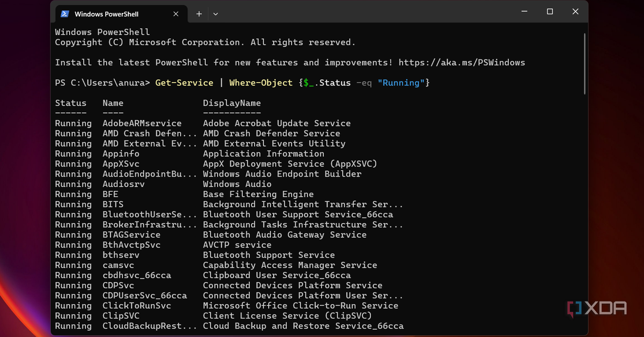The height and width of the screenshot is (337, 644).
Task: Click the Windows Audio display name
Action: [237, 184]
